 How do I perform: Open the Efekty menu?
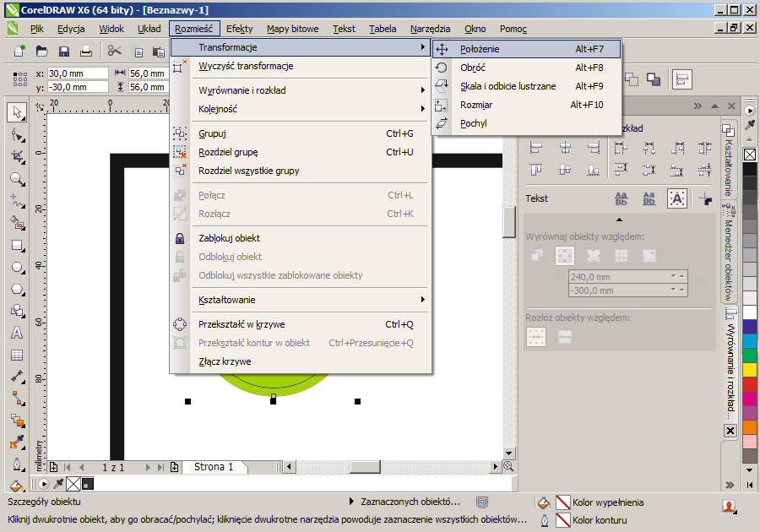coord(240,29)
